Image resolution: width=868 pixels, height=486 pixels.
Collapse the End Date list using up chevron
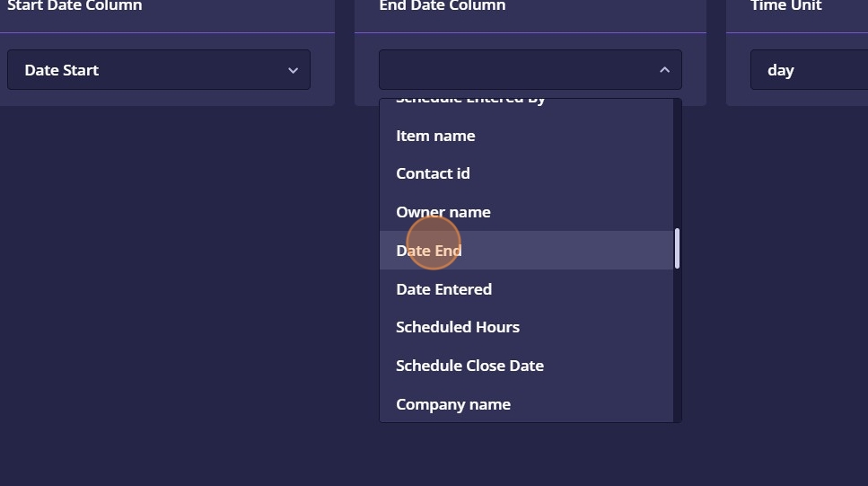point(664,70)
